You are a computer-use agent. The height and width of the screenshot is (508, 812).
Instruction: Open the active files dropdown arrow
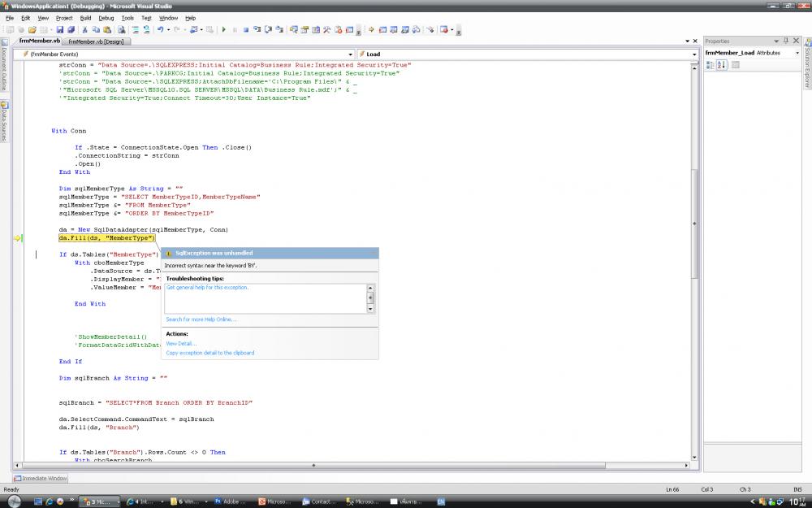687,41
